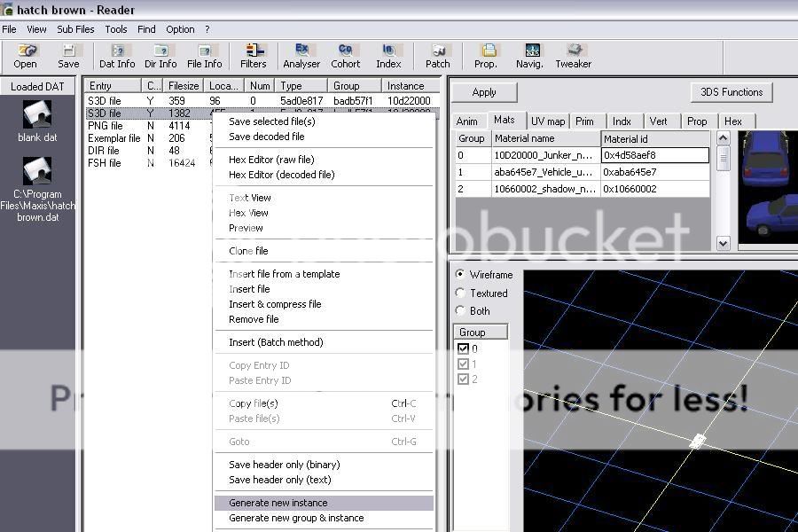Toggle the Group 0 checkbox

pyautogui.click(x=463, y=348)
